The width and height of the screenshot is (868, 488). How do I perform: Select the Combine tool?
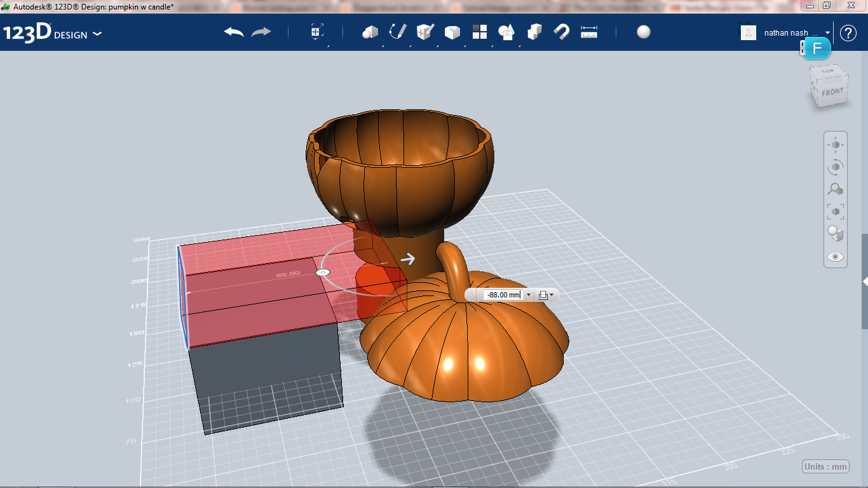click(534, 32)
